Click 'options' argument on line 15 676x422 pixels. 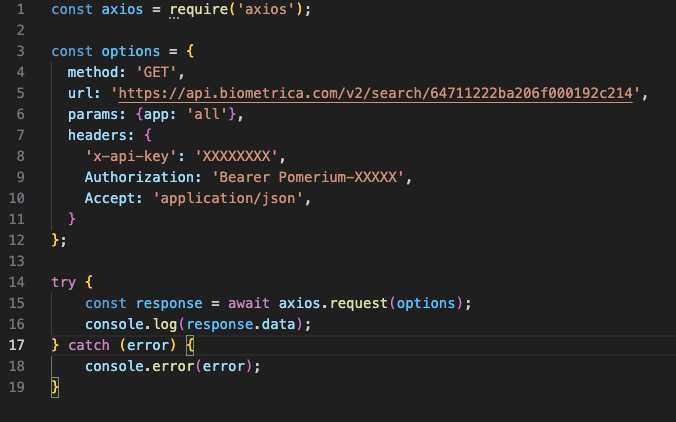(426, 303)
